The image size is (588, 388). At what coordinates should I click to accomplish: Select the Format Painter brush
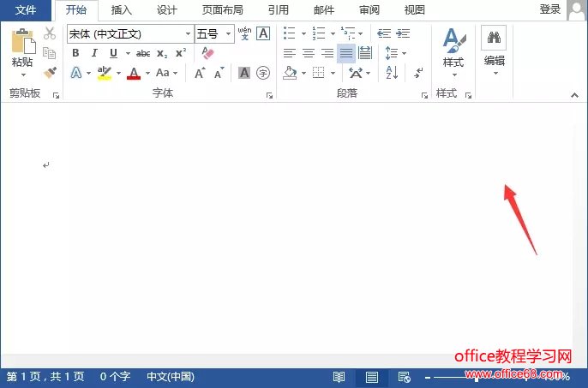50,72
